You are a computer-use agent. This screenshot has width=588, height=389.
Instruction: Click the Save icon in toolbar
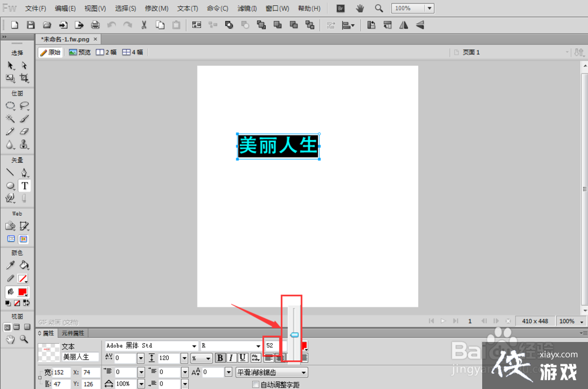pyautogui.click(x=31, y=25)
